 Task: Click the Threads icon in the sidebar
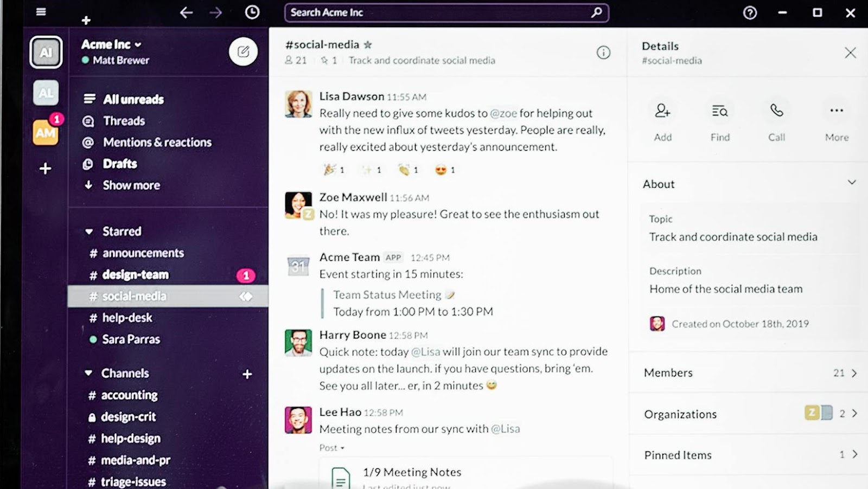coord(88,121)
